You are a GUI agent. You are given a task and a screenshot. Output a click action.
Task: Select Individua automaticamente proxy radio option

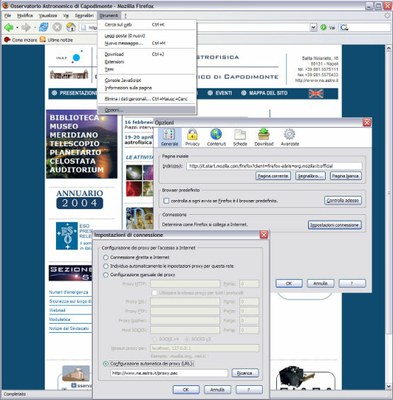click(106, 266)
